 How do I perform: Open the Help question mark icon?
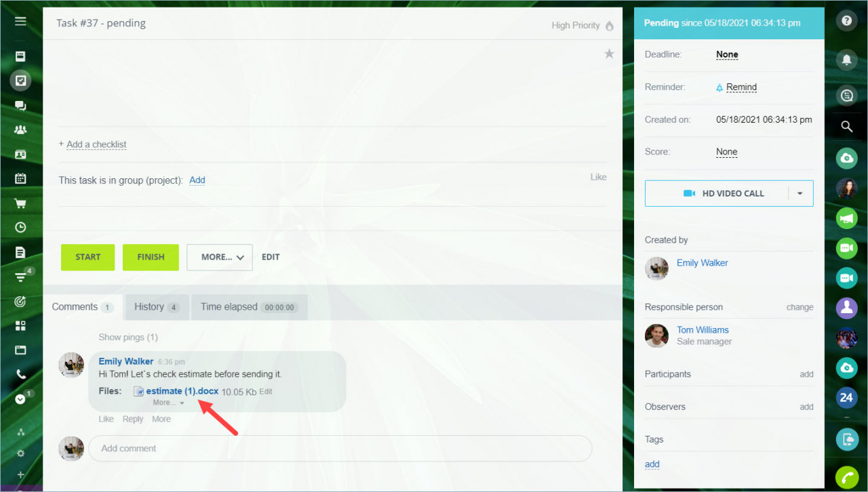846,21
